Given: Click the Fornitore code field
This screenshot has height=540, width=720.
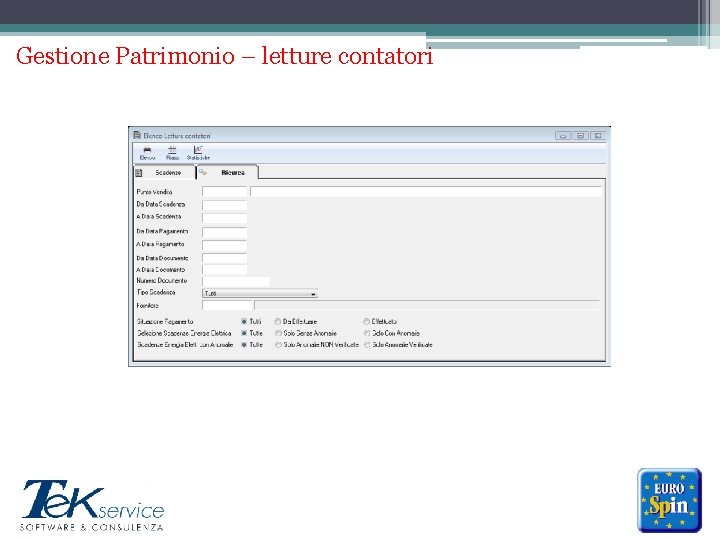Looking at the screenshot, I should click(228, 305).
